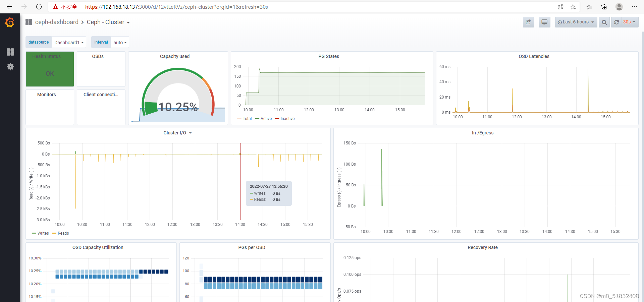Viewport: 644px width, 302px height.
Task: Click the browser address bar URL
Action: (177, 7)
